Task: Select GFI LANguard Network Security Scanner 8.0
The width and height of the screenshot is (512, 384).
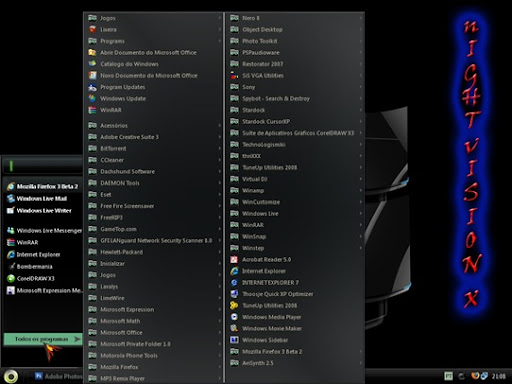Action: (x=154, y=241)
